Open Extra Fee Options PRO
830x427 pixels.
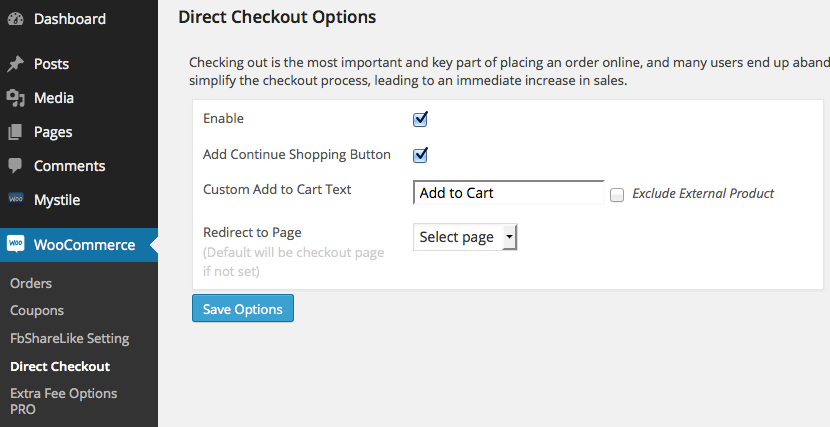pyautogui.click(x=63, y=401)
